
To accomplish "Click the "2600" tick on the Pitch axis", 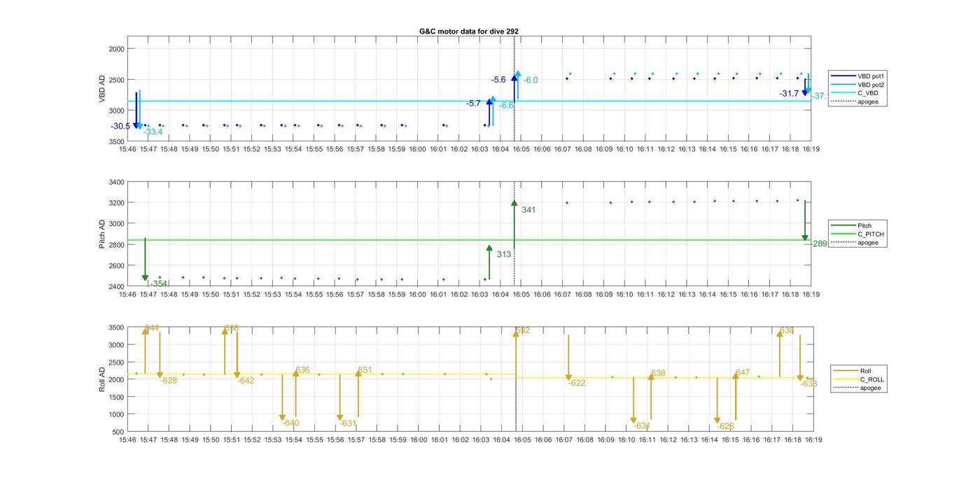I will pos(116,265).
